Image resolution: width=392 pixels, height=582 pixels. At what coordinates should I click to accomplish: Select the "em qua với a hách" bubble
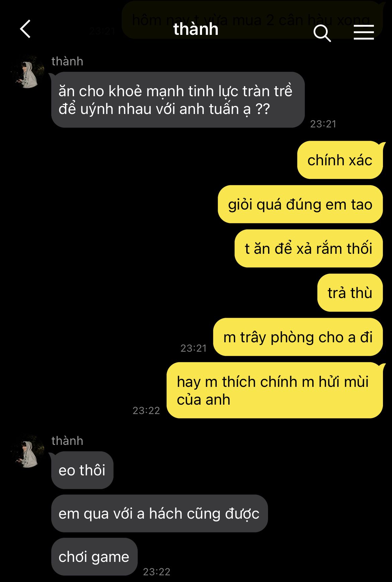pyautogui.click(x=159, y=513)
